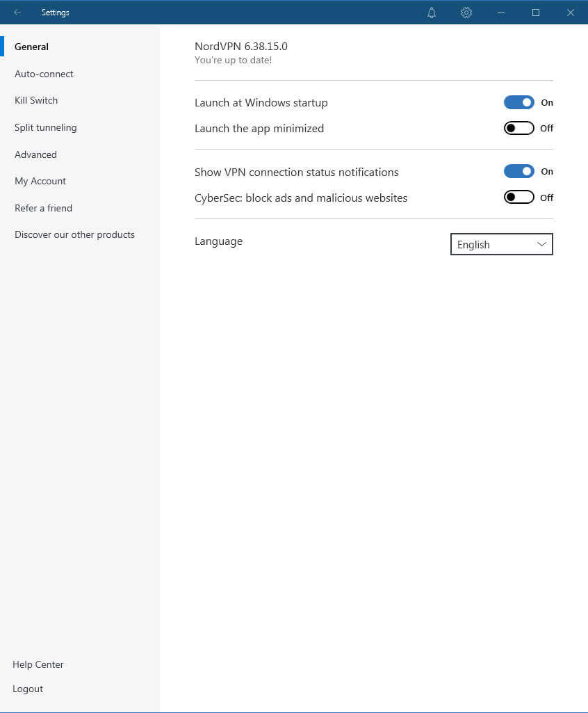Select the General settings tab
Image resolution: width=588 pixels, height=713 pixels.
(31, 47)
